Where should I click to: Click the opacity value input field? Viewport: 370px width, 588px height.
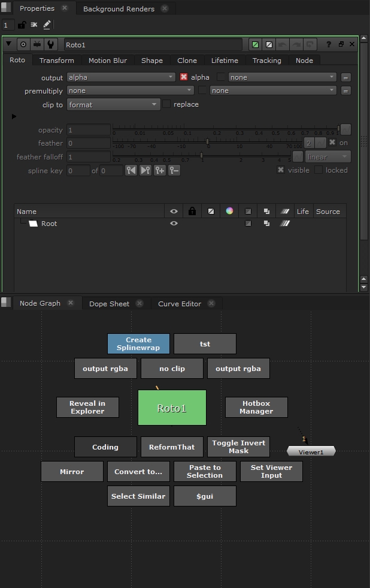88,130
